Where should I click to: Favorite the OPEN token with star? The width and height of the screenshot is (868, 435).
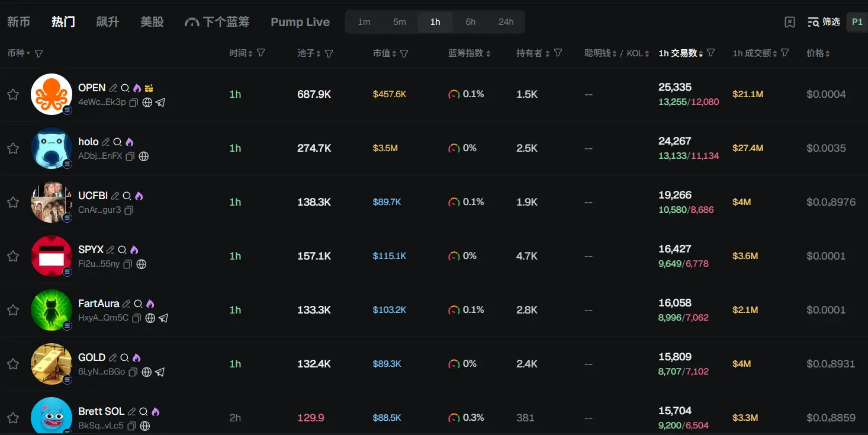pos(13,94)
